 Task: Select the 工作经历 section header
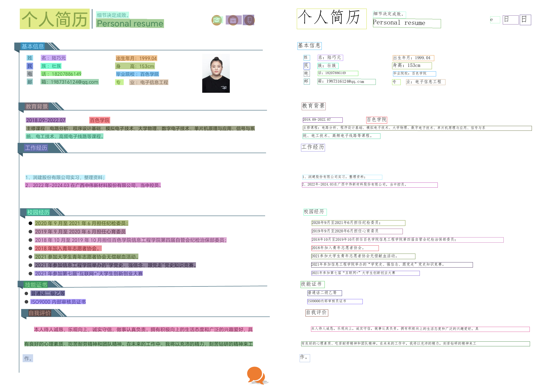[36, 148]
